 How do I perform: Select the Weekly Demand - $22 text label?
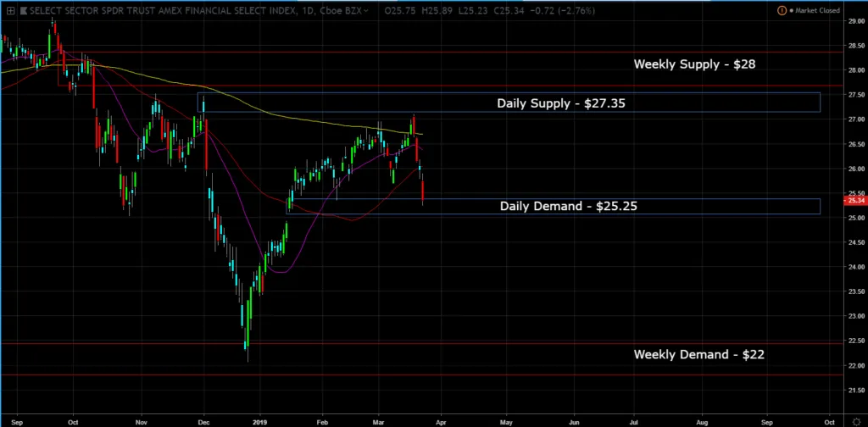698,354
